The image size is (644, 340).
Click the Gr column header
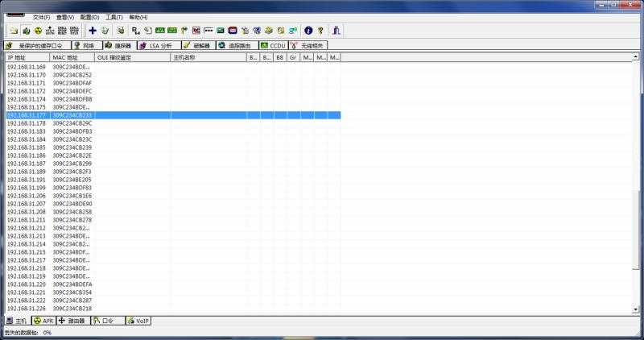point(293,57)
